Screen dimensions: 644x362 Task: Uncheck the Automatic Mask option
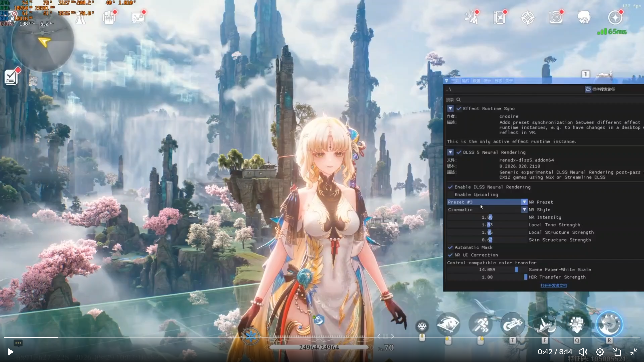coord(450,247)
